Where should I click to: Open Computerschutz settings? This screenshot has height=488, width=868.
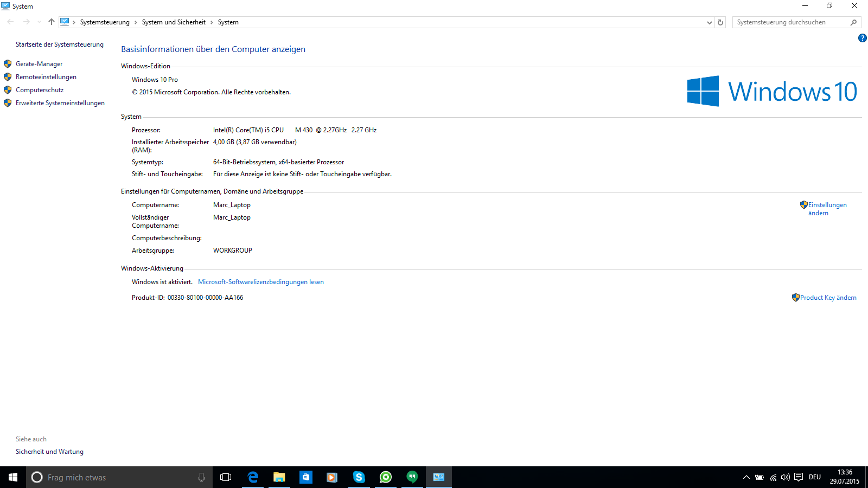point(40,90)
